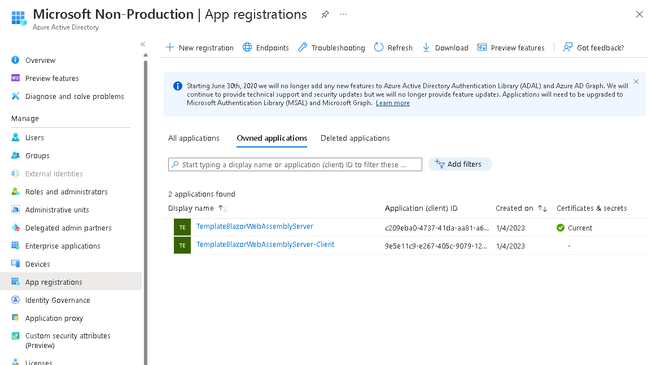The height and width of the screenshot is (365, 652).
Task: Click Got feedback? in the toolbar
Action: point(593,48)
